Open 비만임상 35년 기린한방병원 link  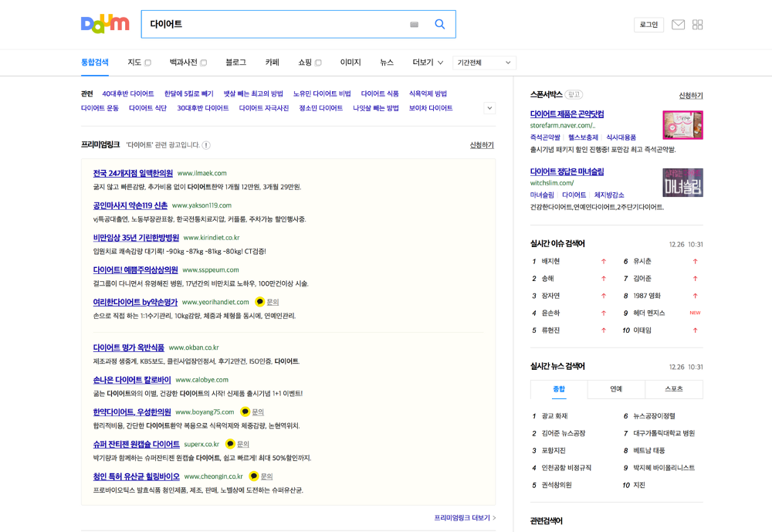136,238
